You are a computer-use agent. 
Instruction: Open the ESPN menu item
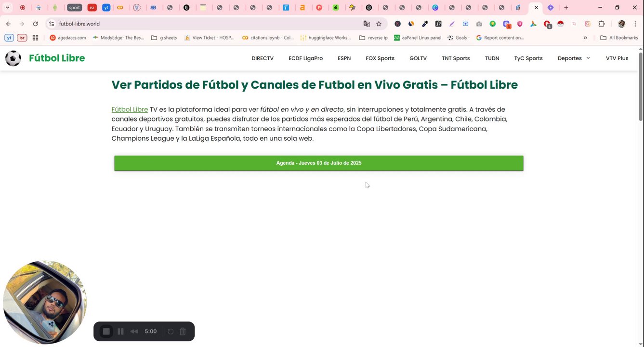(x=344, y=58)
